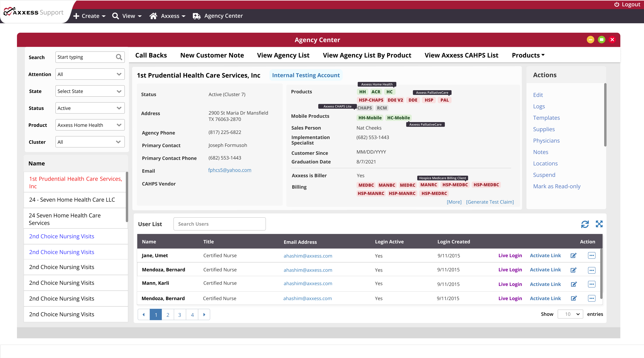644x358 pixels.
Task: Expand the Products menu in toolbar
Action: pos(528,55)
